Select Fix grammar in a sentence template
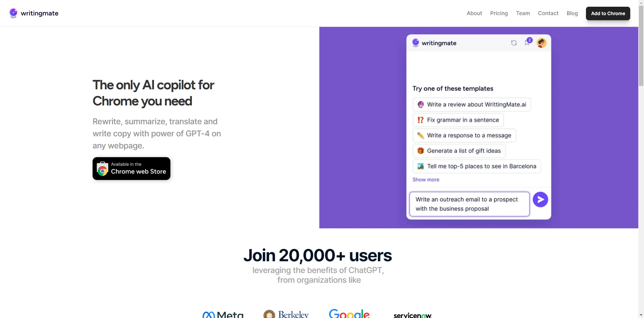This screenshot has height=318, width=644. [x=463, y=120]
